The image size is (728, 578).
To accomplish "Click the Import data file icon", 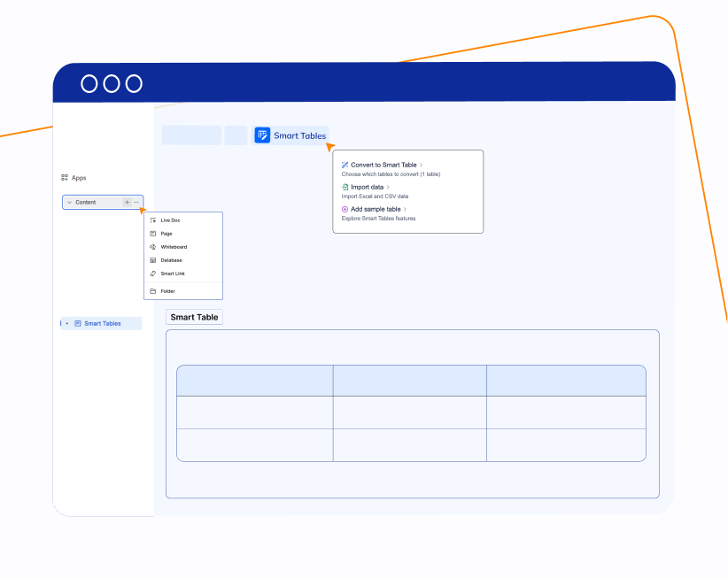I will point(345,188).
